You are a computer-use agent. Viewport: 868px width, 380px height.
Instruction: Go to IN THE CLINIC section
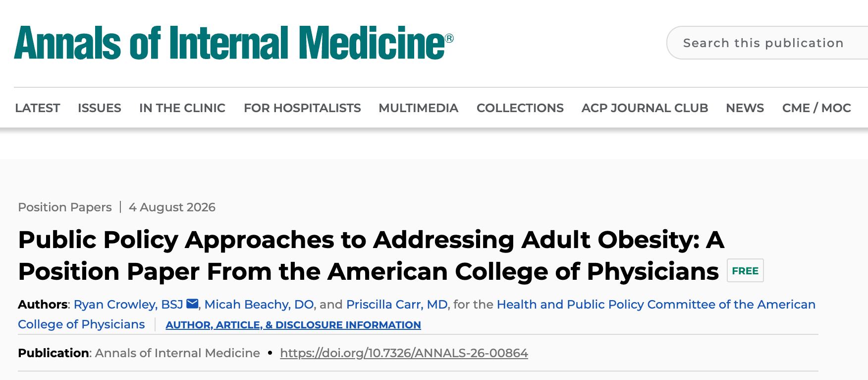coord(182,108)
